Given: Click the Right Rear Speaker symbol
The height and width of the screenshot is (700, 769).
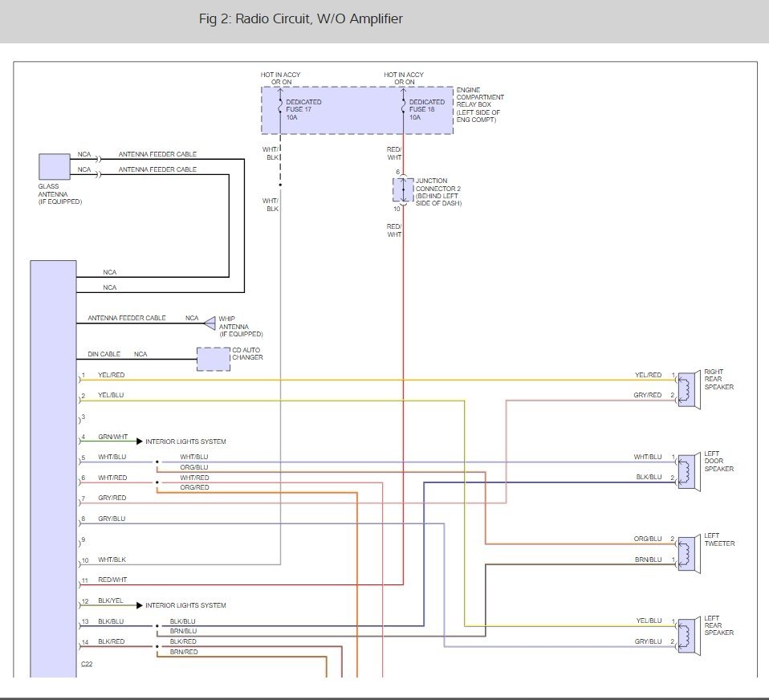Looking at the screenshot, I should coord(688,389).
